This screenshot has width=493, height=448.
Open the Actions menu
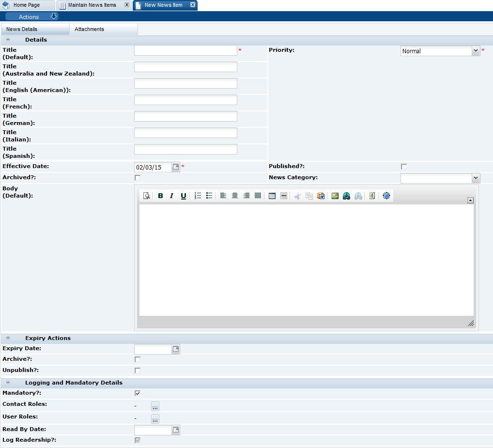point(29,16)
